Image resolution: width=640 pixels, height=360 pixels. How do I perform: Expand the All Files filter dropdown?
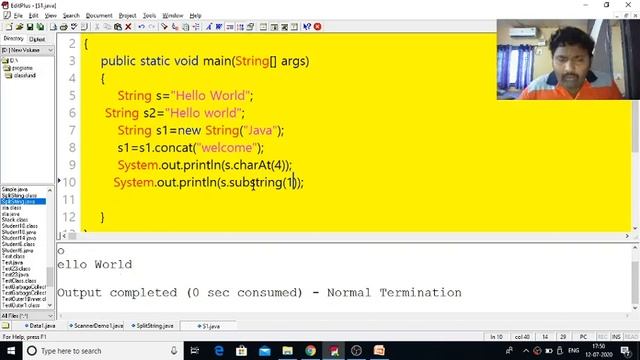51,316
